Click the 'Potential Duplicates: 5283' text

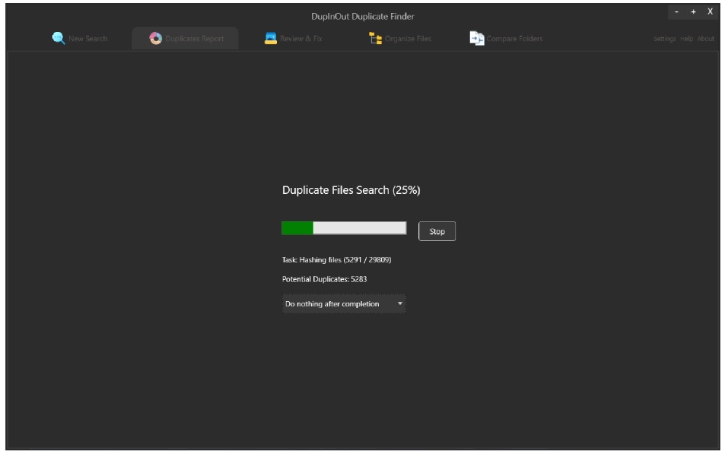(324, 279)
